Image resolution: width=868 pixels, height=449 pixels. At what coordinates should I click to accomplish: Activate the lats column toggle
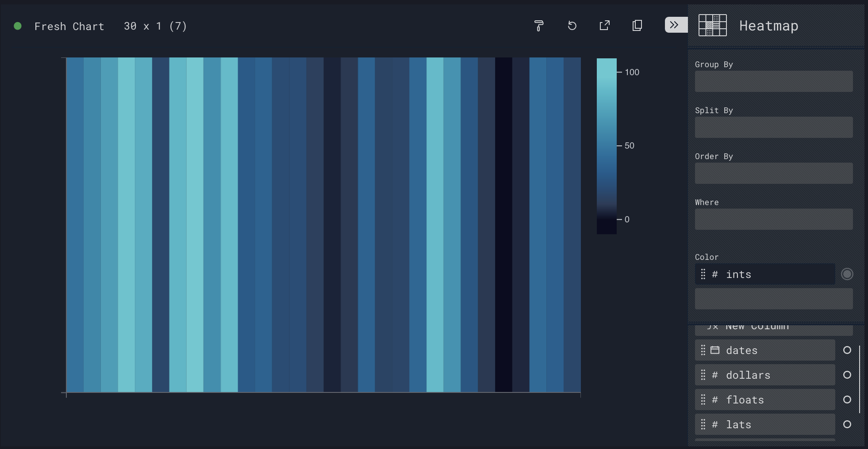847,424
